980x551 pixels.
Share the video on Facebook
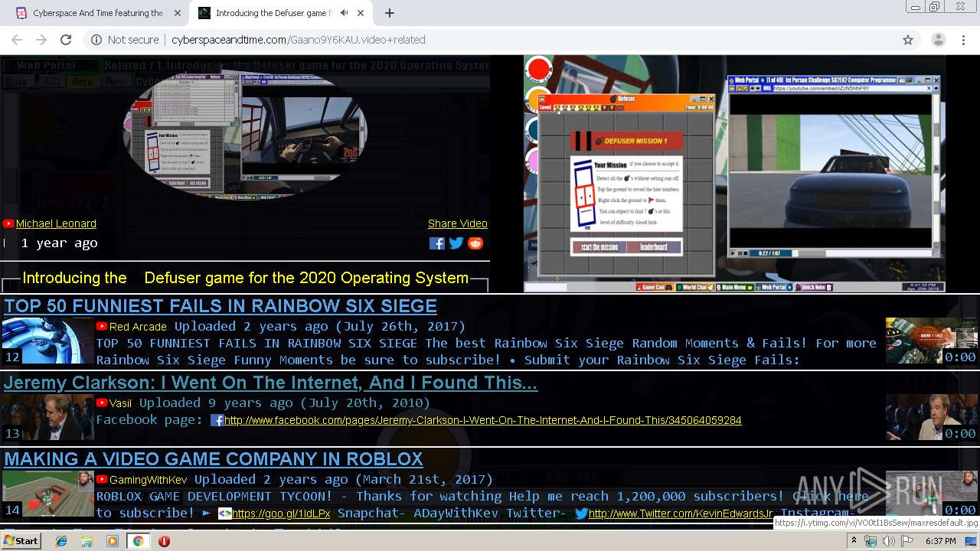tap(436, 243)
